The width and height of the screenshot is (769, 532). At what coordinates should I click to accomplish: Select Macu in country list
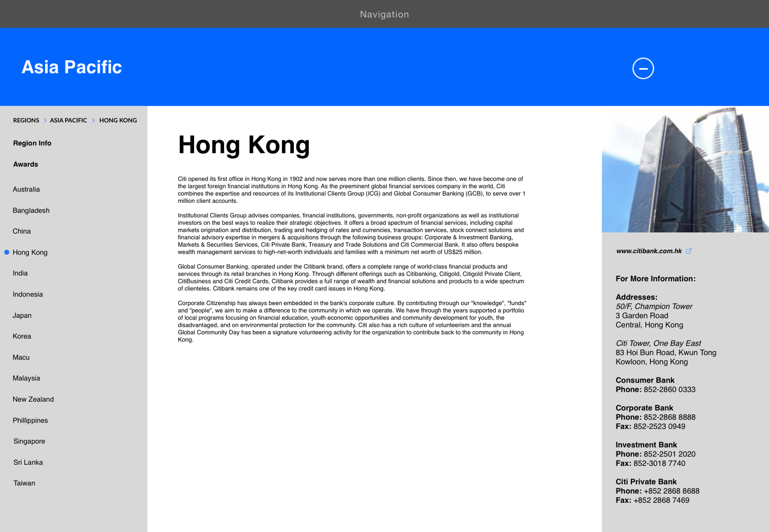click(21, 357)
